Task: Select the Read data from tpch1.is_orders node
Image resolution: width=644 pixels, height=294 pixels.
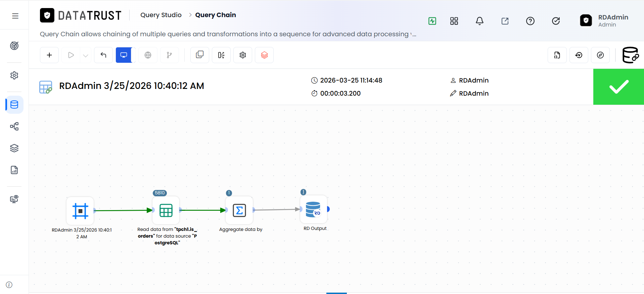Action: pyautogui.click(x=166, y=210)
